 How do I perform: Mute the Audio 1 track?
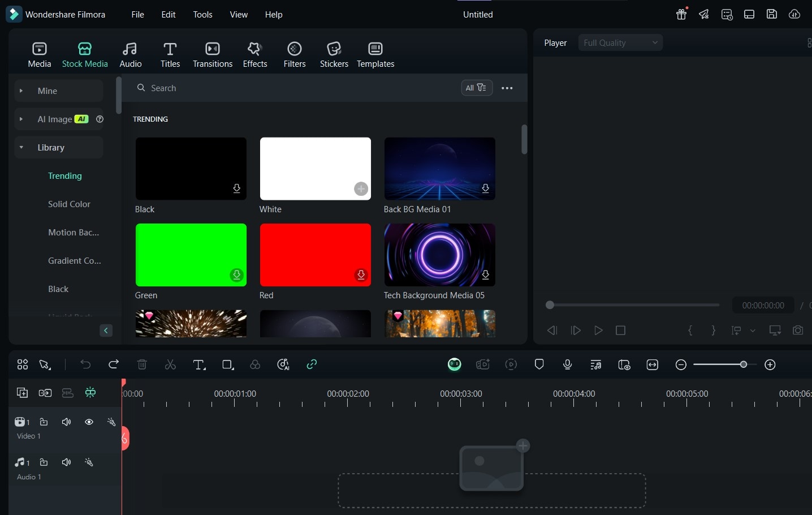[x=66, y=462]
